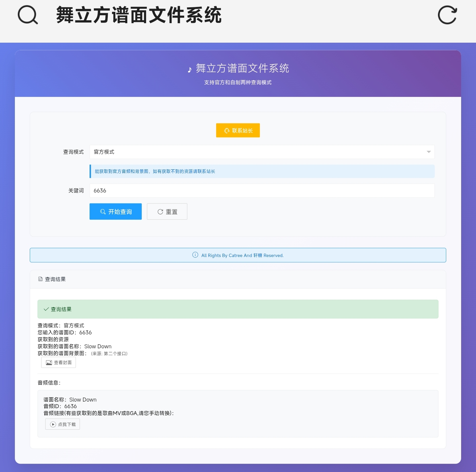Click the document icon beside the 查询结果 card header
Image resolution: width=476 pixels, height=472 pixels.
tap(40, 279)
